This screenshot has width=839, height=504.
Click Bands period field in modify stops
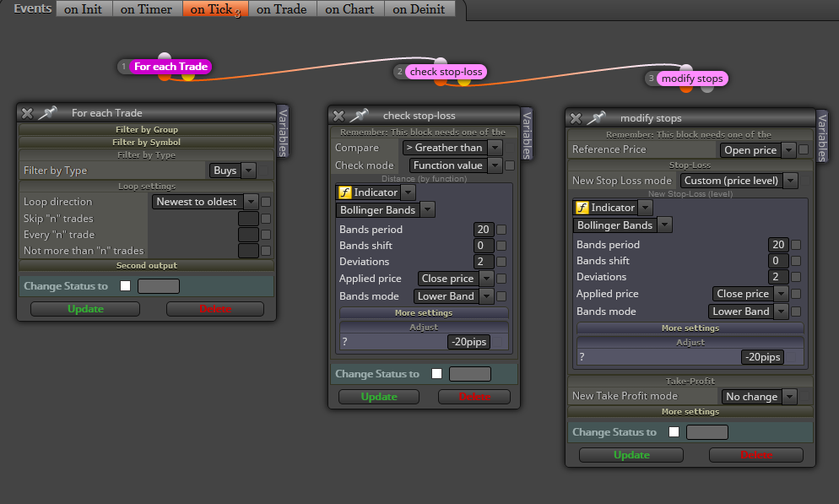point(778,245)
